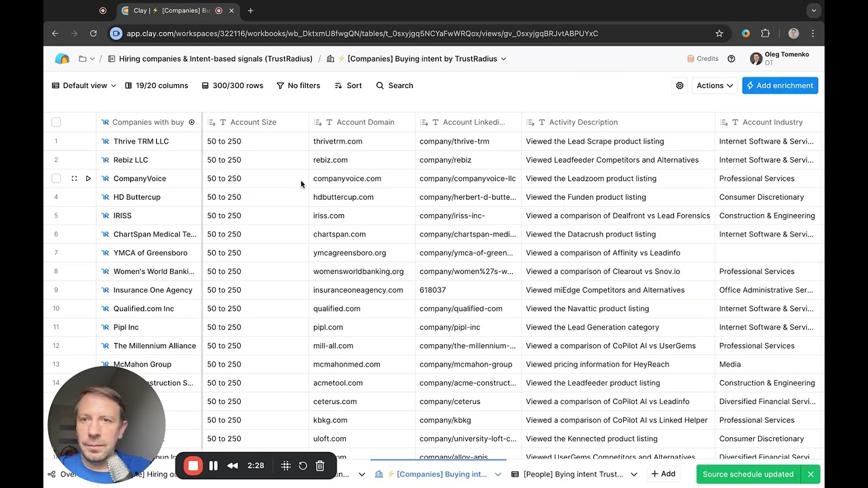Click the presenter webcam bubble
The width and height of the screenshot is (868, 488).
tap(106, 425)
